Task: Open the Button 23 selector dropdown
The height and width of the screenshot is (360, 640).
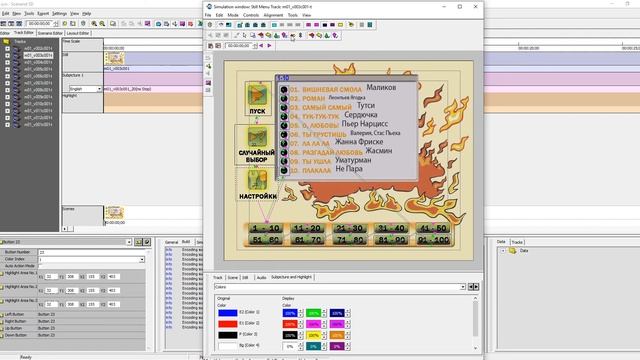Action: (x=129, y=242)
